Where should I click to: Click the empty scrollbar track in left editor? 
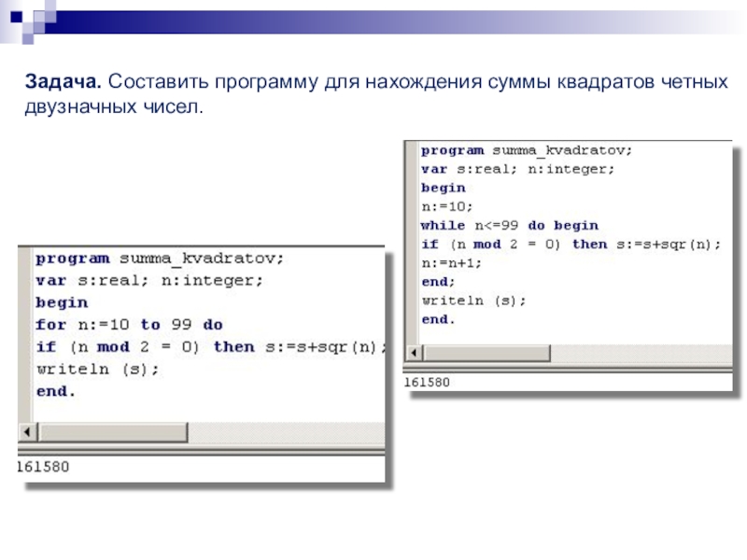pos(286,432)
